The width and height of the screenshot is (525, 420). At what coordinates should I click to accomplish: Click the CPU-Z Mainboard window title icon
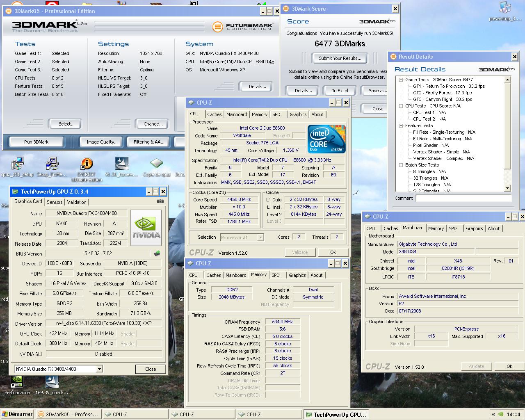(x=367, y=217)
